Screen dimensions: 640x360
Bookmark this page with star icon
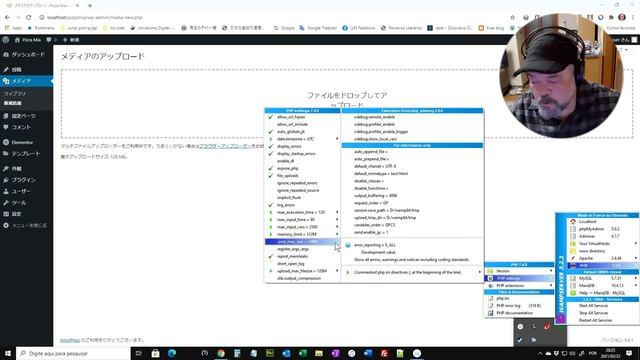click(513, 18)
